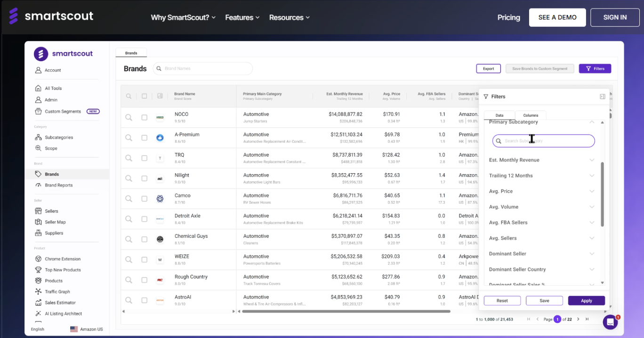Collapse the Primary Subcategory filter section

click(592, 122)
